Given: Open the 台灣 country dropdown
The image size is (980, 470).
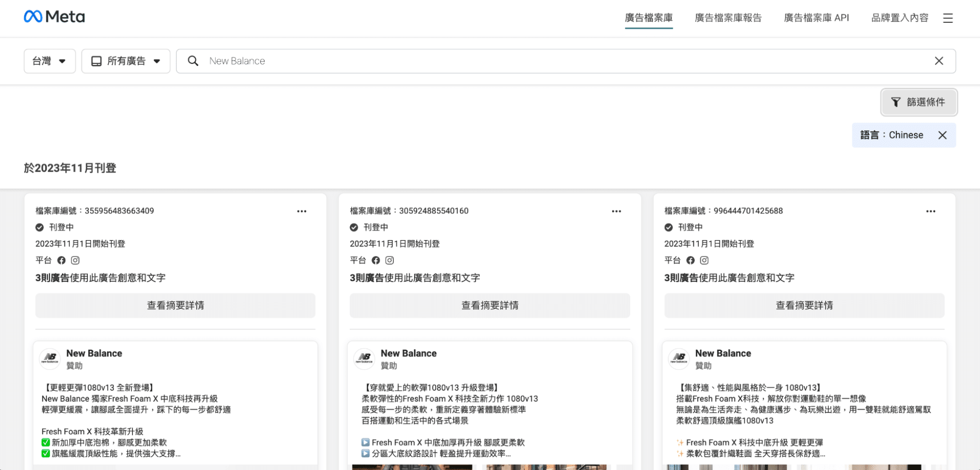Looking at the screenshot, I should [x=50, y=61].
